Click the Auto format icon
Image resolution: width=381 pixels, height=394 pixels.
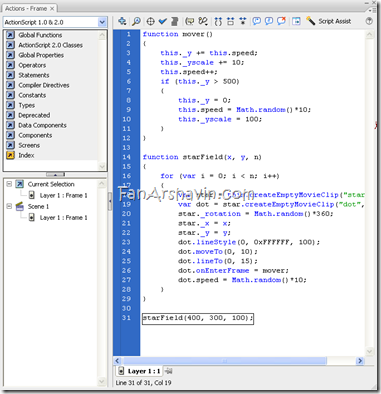[174, 21]
